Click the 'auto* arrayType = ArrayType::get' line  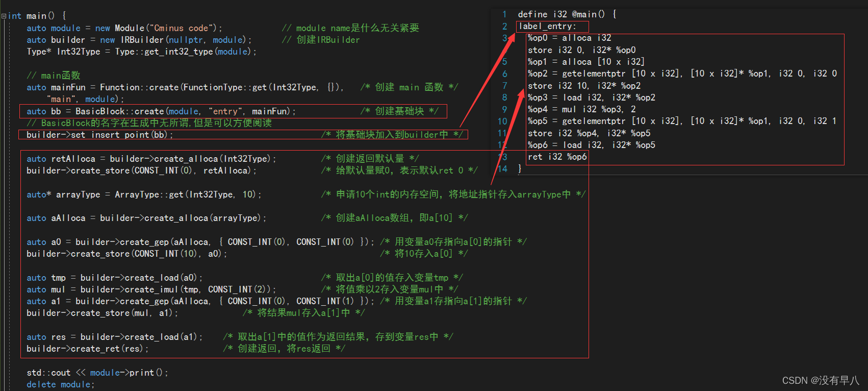tap(144, 194)
